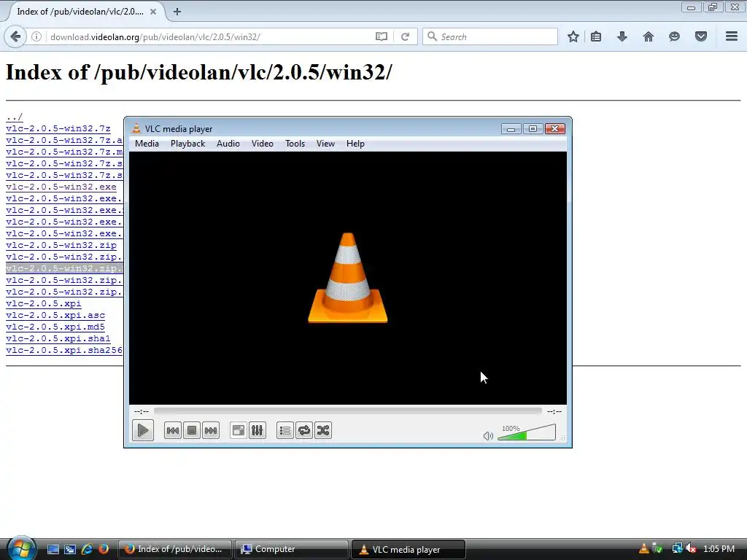Open VLC extended settings equalizer icon
The image size is (747, 560).
258,430
